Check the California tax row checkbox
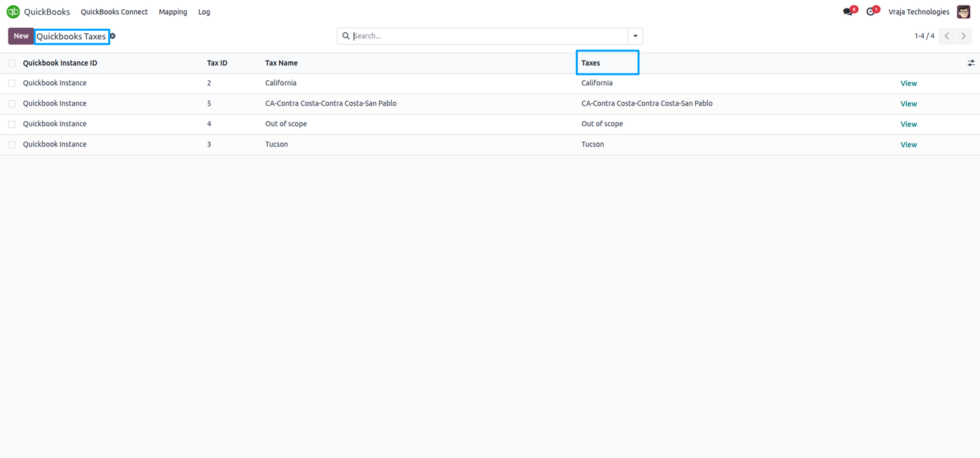This screenshot has width=980, height=458. tap(12, 83)
